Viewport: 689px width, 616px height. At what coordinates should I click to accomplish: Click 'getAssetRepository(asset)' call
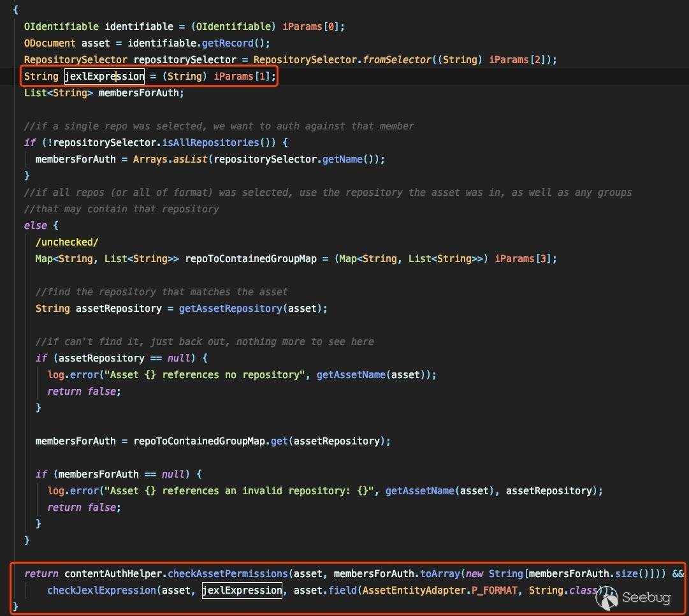[x=250, y=309]
